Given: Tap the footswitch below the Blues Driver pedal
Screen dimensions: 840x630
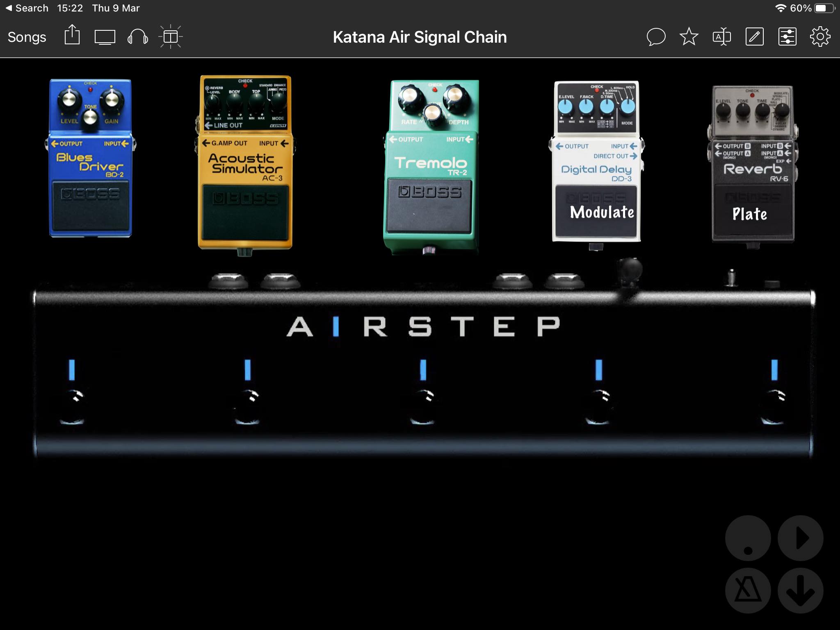Looking at the screenshot, I should (x=72, y=406).
